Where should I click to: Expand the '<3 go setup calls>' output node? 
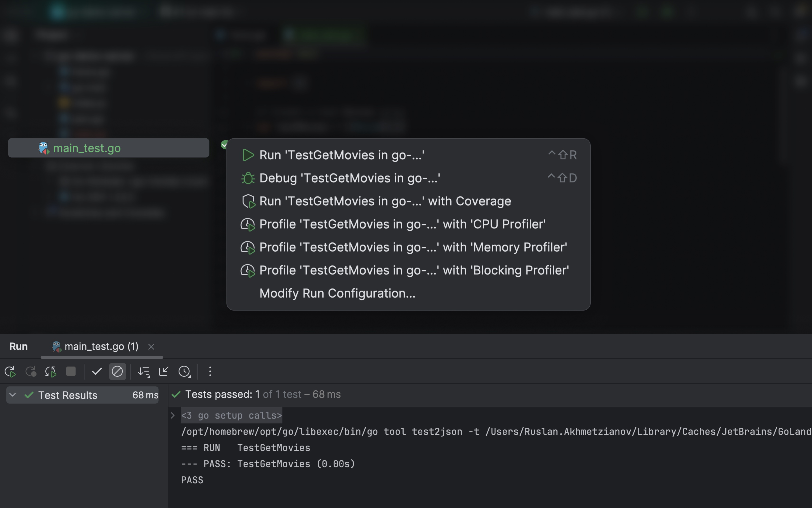[173, 415]
